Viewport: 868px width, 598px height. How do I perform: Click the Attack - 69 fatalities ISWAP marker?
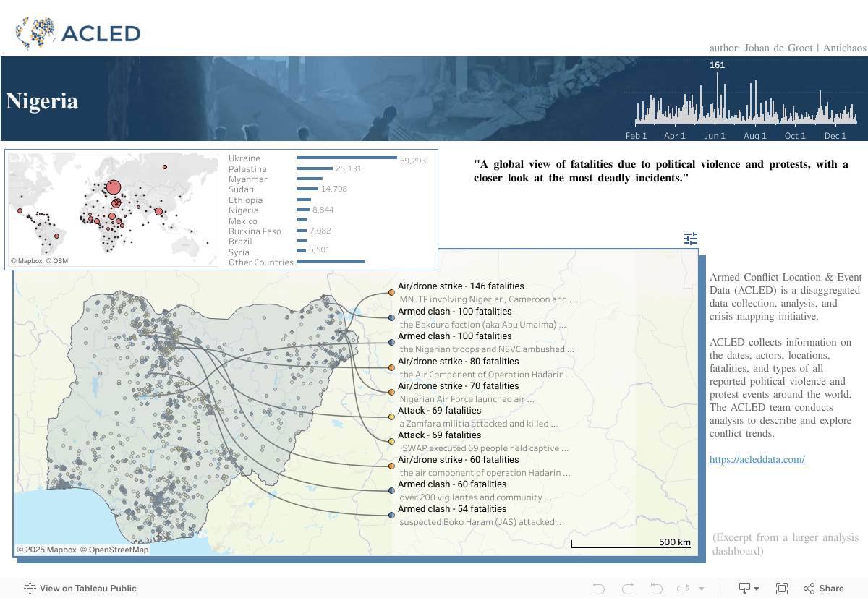391,441
